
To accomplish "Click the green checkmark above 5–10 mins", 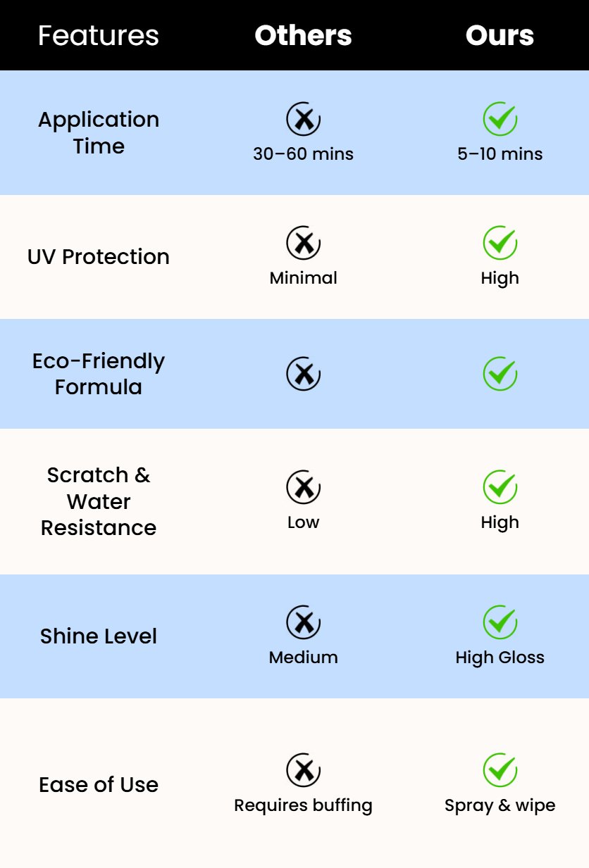I will point(500,119).
